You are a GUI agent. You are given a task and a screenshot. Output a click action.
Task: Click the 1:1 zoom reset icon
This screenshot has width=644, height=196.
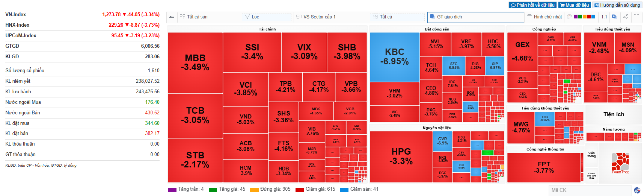click(604, 17)
